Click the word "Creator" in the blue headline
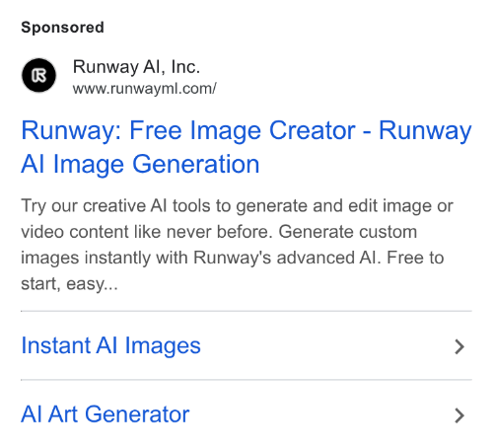Image resolution: width=493 pixels, height=448 pixels. [313, 130]
